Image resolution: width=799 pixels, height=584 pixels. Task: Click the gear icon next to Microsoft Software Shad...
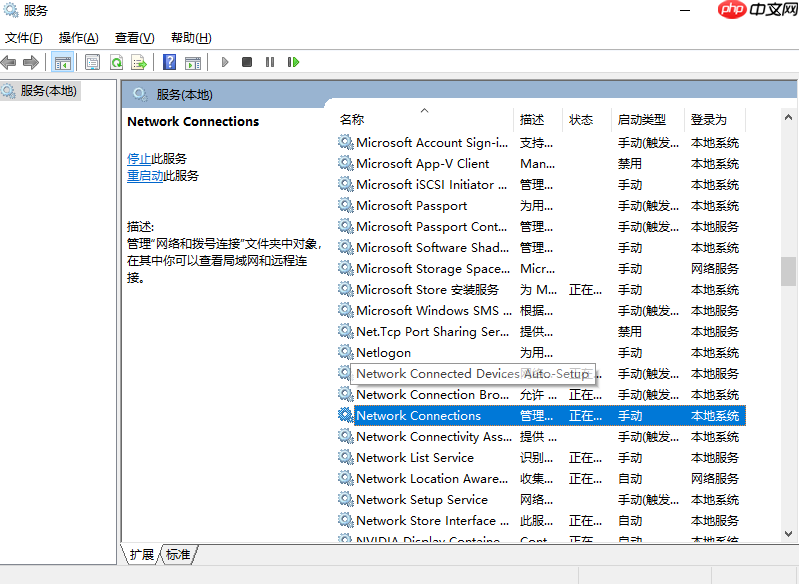tap(345, 247)
